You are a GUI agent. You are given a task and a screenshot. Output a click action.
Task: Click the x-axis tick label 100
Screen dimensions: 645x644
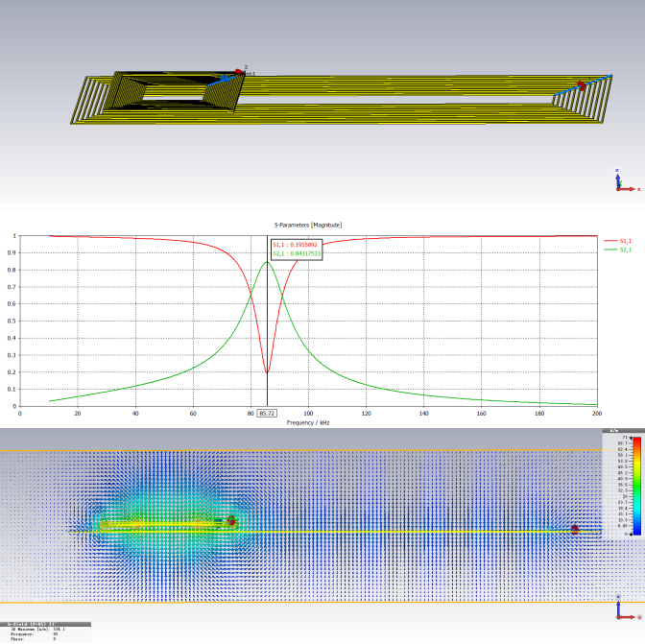(x=308, y=414)
